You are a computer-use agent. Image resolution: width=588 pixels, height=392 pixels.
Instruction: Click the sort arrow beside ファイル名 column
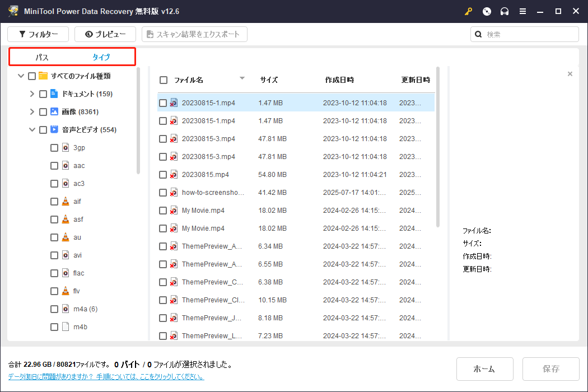(242, 78)
